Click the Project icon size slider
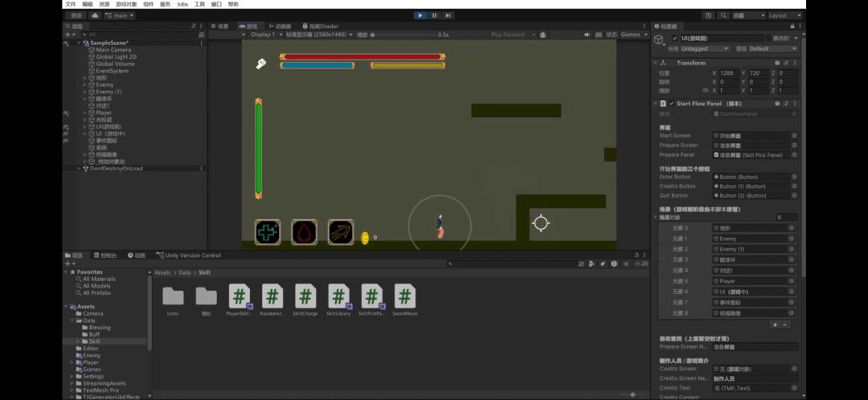868x400 pixels. point(633,394)
